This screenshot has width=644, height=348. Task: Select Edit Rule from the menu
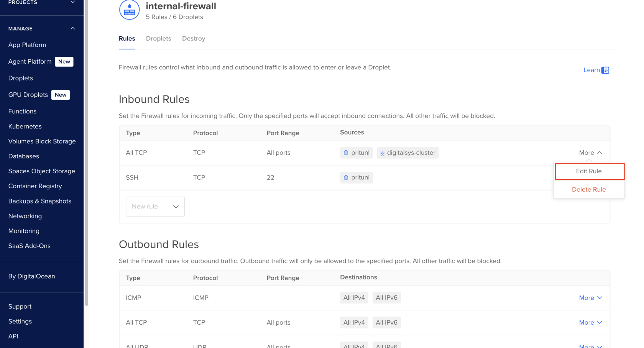tap(589, 171)
